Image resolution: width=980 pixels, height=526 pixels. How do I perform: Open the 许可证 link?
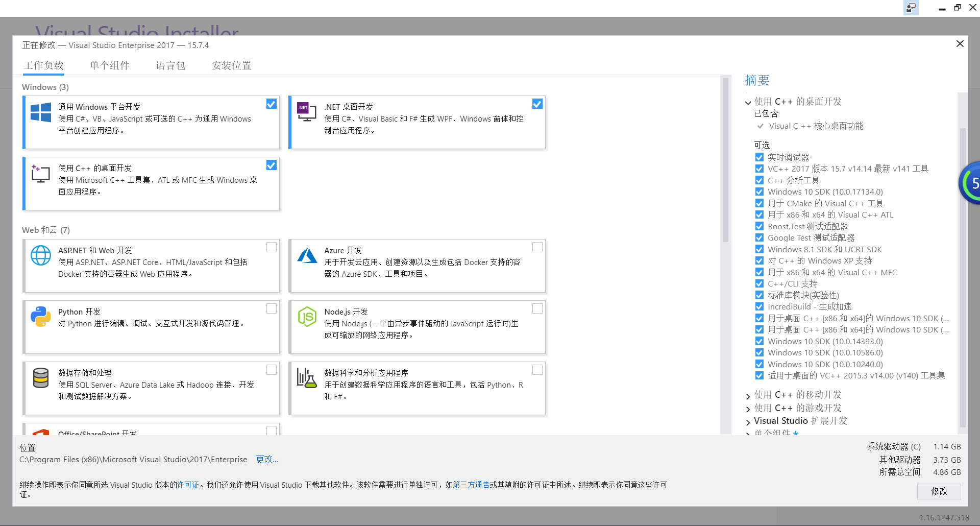pyautogui.click(x=188, y=485)
